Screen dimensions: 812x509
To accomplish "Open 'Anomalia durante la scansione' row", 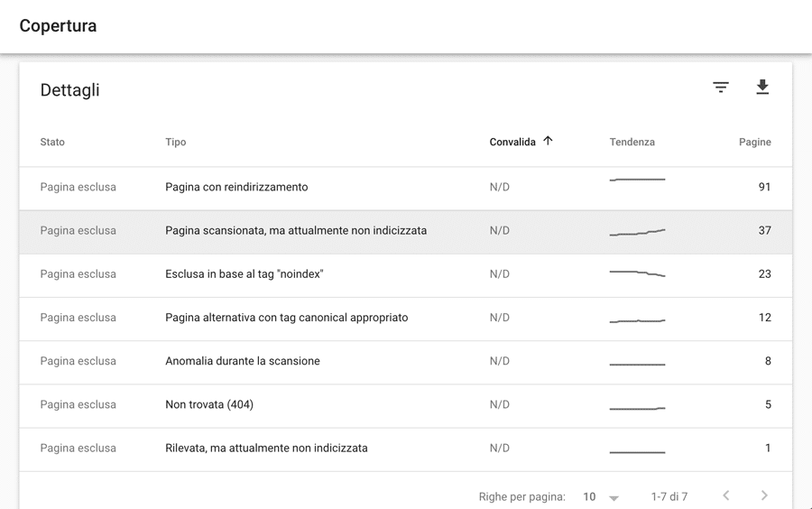I will coord(405,363).
